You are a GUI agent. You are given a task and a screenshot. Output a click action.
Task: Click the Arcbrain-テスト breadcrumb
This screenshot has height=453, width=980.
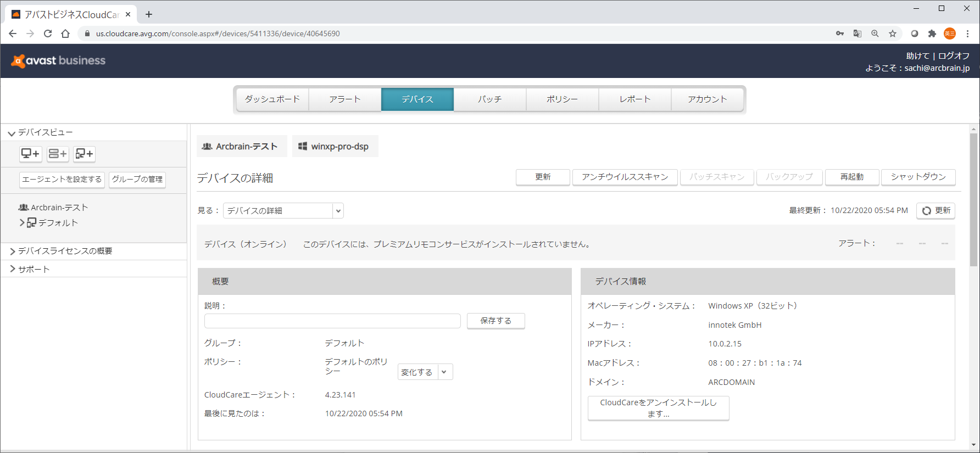pyautogui.click(x=242, y=146)
